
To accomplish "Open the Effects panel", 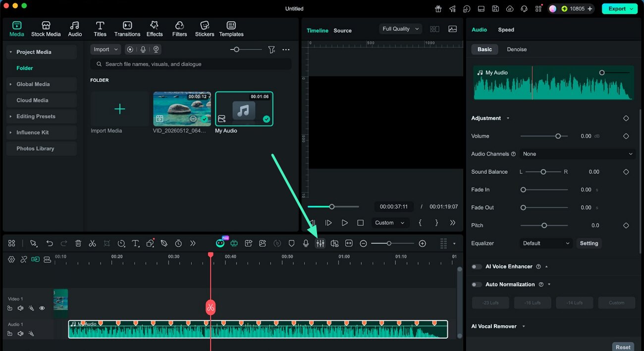I will [x=155, y=29].
